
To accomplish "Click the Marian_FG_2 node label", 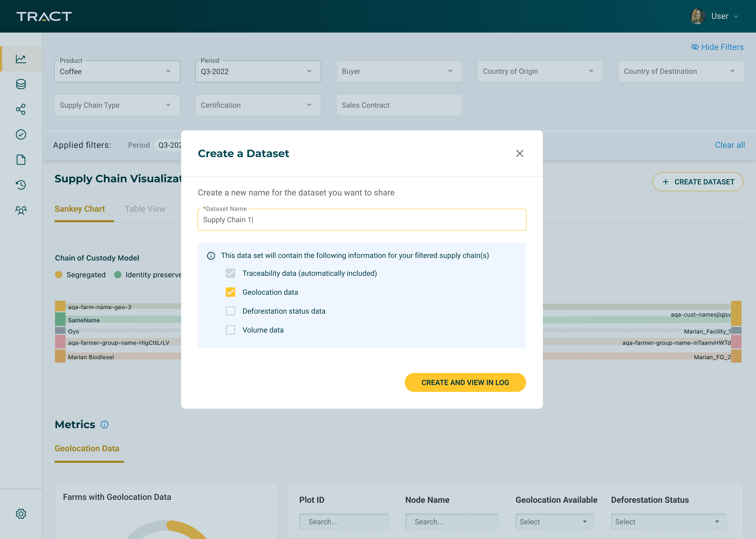I will point(712,357).
